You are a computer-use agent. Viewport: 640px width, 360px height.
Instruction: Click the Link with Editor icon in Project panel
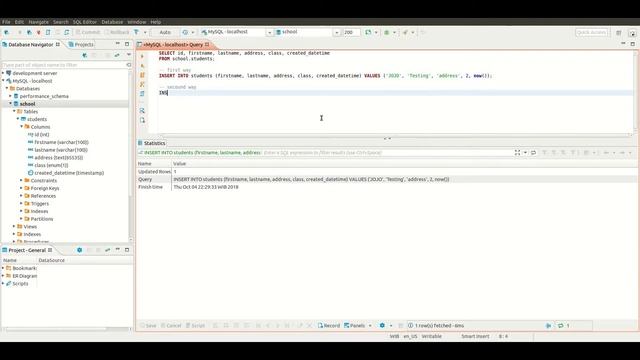pyautogui.click(x=107, y=250)
